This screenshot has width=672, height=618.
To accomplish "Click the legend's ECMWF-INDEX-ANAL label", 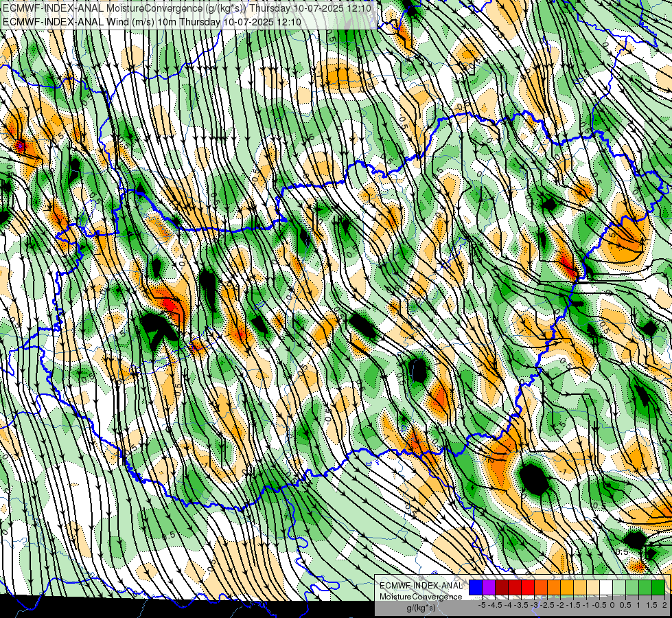I will 421,586.
